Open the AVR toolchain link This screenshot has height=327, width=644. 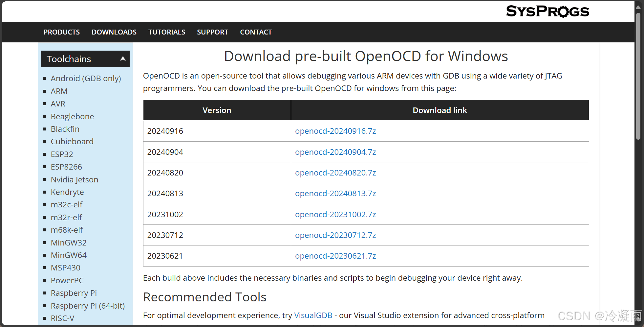click(58, 104)
